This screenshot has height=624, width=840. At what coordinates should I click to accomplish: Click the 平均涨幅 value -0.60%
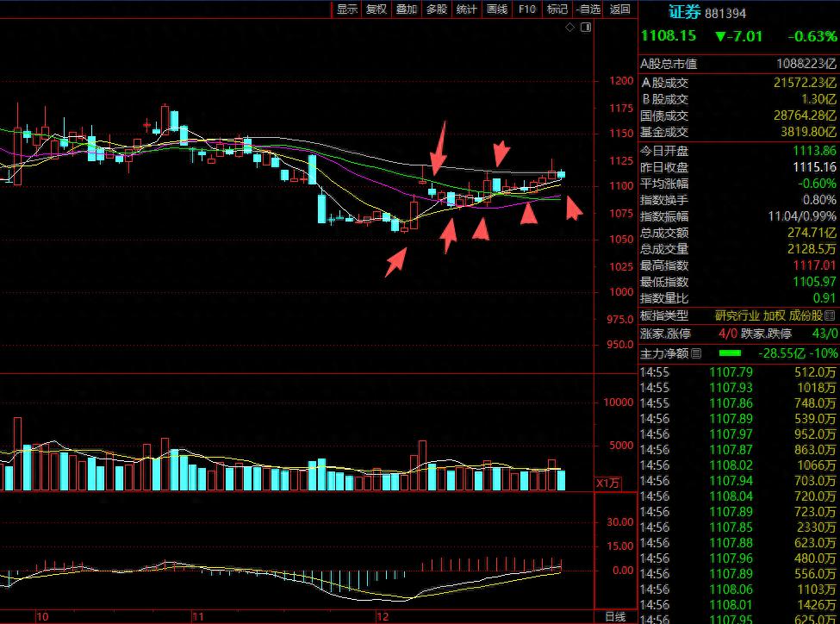(x=817, y=184)
